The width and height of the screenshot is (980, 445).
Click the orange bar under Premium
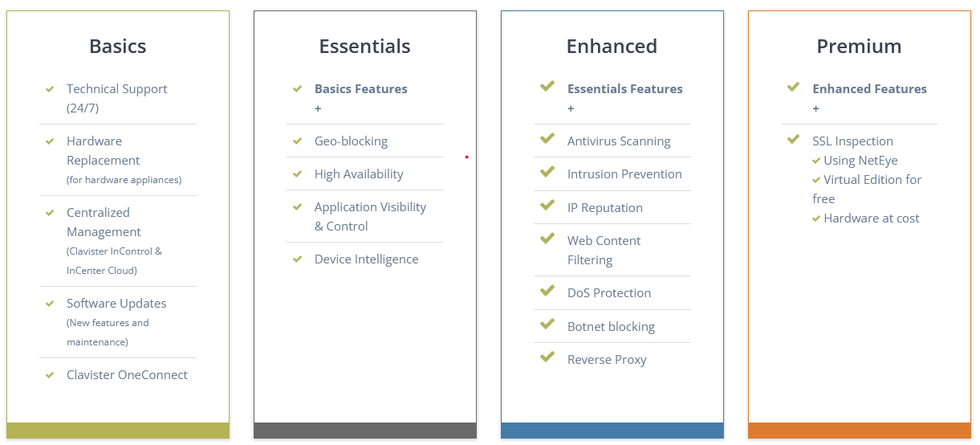(859, 431)
